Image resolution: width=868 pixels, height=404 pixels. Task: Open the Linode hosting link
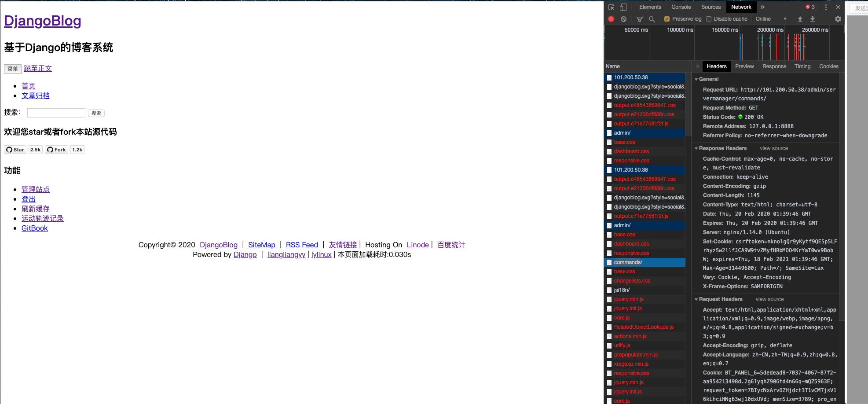coord(418,245)
